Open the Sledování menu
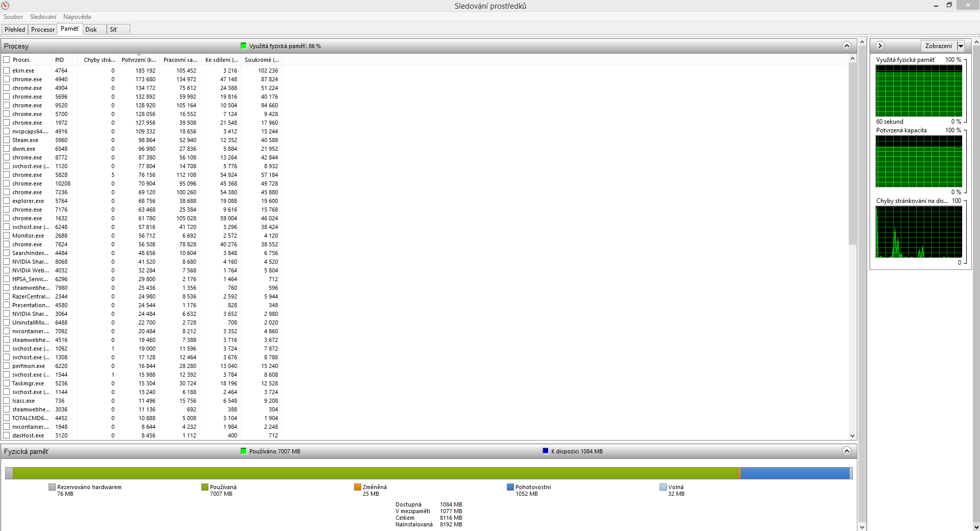Screen dimensions: 980x531 tap(43, 17)
